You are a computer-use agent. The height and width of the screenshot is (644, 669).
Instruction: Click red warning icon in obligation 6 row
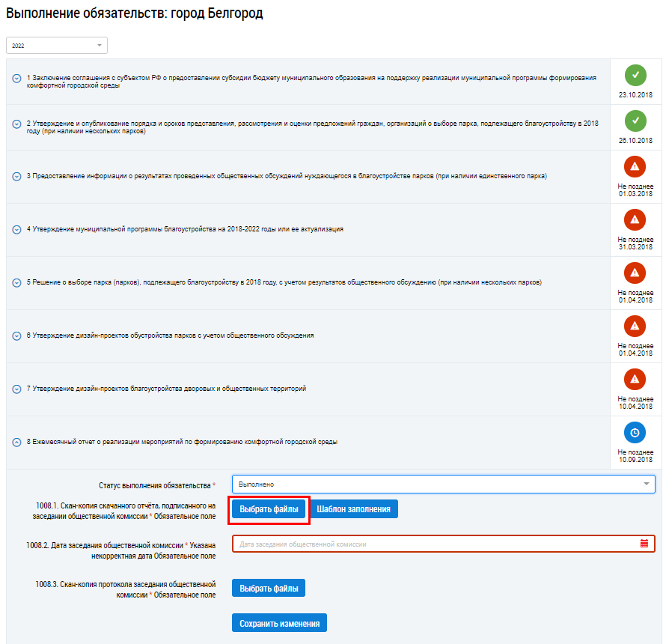(x=635, y=326)
